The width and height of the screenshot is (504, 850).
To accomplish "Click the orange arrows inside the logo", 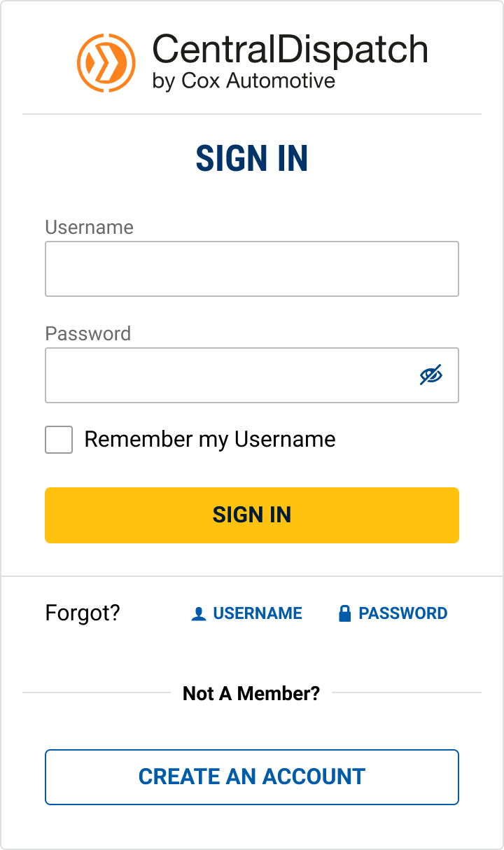I will click(106, 62).
